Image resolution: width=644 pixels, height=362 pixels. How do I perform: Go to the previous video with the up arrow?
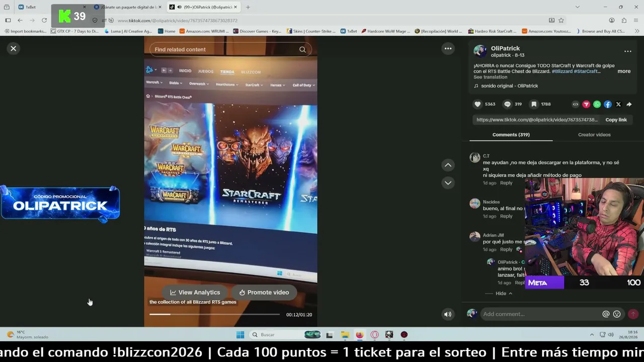click(448, 165)
